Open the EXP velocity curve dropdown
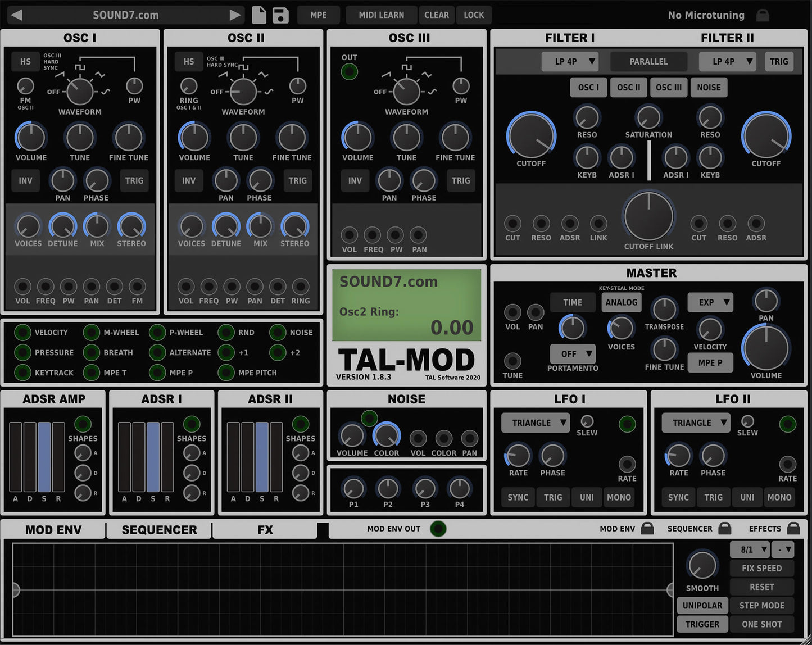Image resolution: width=812 pixels, height=645 pixels. pyautogui.click(x=710, y=302)
